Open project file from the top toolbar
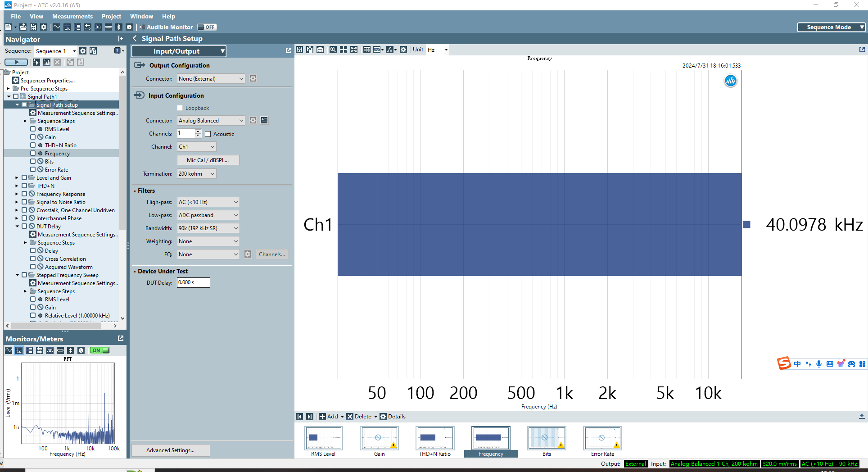This screenshot has width=868, height=472. (23, 27)
